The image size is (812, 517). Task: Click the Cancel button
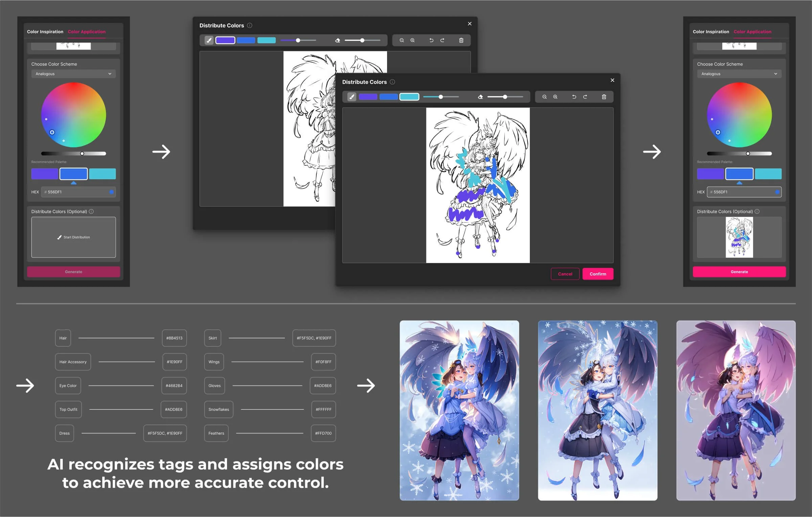tap(565, 274)
